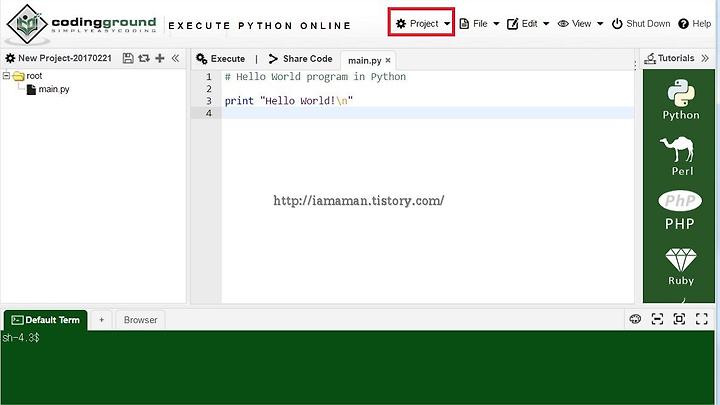The width and height of the screenshot is (720, 405).
Task: Switch to the Browser tab
Action: pos(141,320)
